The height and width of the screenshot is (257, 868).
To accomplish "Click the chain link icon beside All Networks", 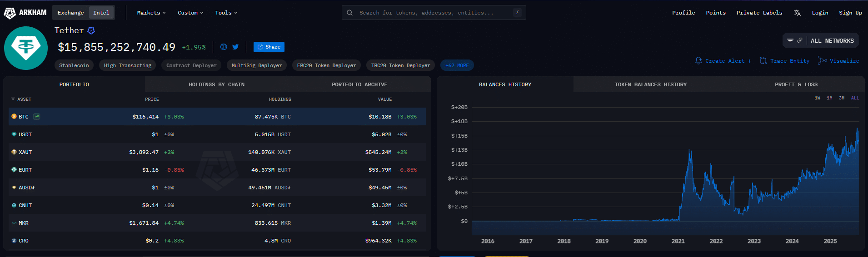I will (800, 40).
